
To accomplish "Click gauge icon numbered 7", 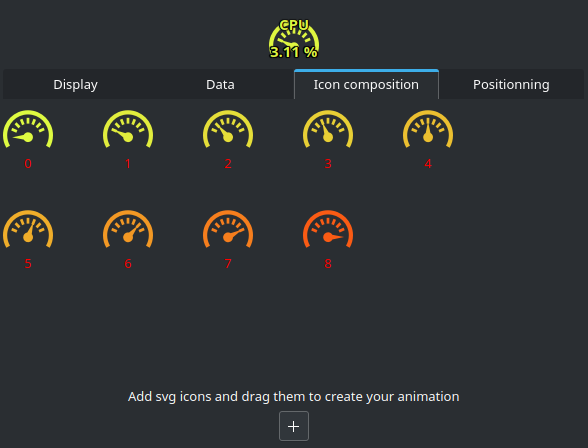I will pyautogui.click(x=228, y=229).
